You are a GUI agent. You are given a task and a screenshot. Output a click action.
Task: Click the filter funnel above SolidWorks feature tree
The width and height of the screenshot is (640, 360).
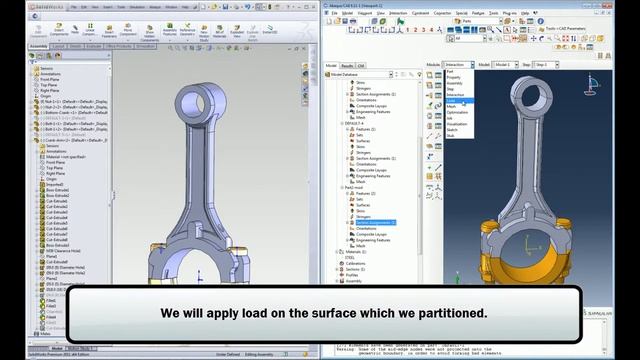[x=32, y=62]
